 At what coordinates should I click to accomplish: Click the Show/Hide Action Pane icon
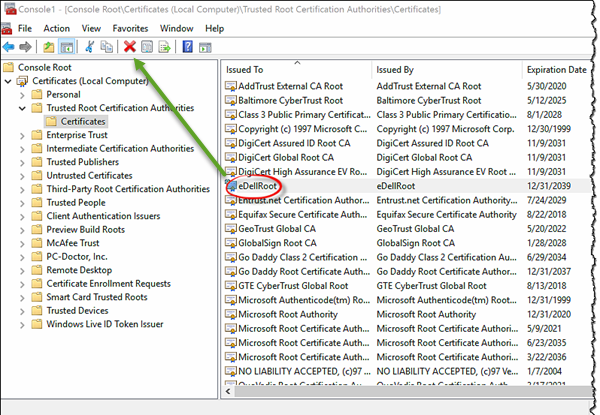[205, 47]
